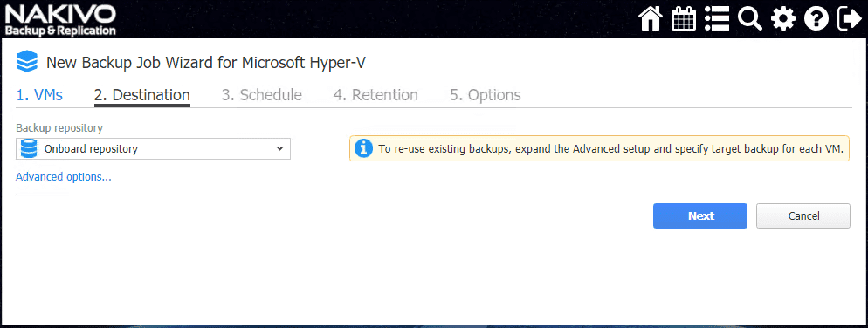The height and width of the screenshot is (328, 868).
Task: Click the 'Backup repository' label
Action: 59,127
